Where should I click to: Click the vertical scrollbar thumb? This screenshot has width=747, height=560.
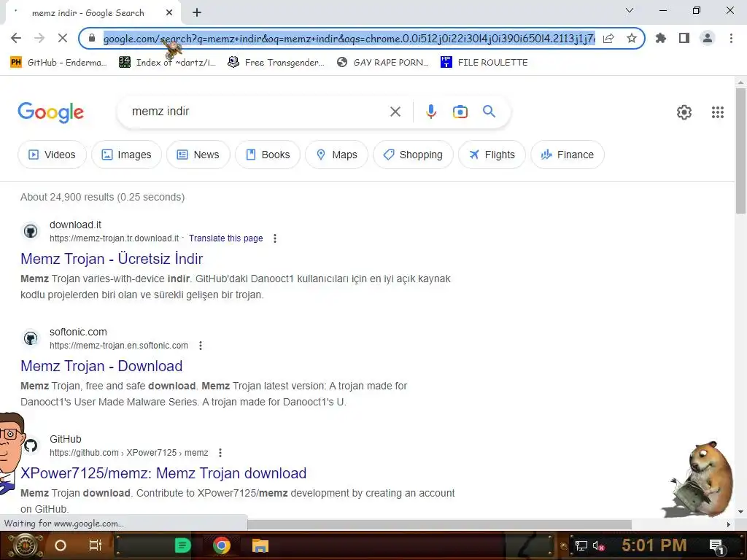[740, 150]
